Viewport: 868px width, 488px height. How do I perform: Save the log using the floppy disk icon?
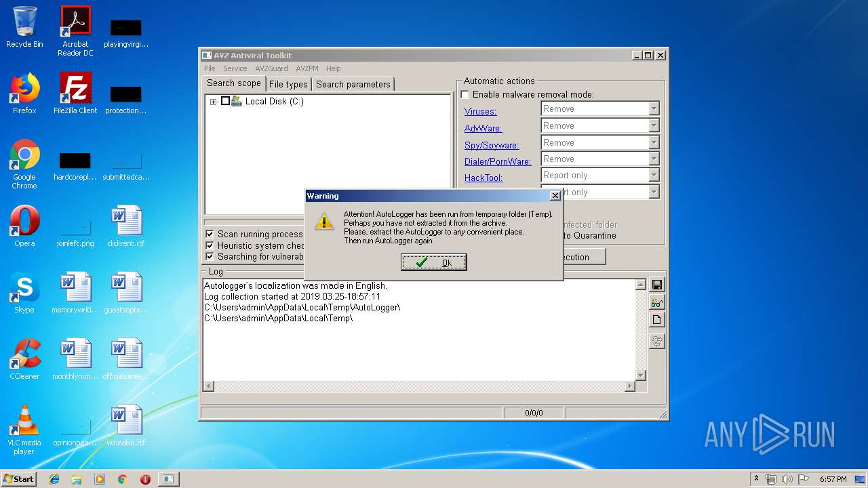[x=656, y=285]
